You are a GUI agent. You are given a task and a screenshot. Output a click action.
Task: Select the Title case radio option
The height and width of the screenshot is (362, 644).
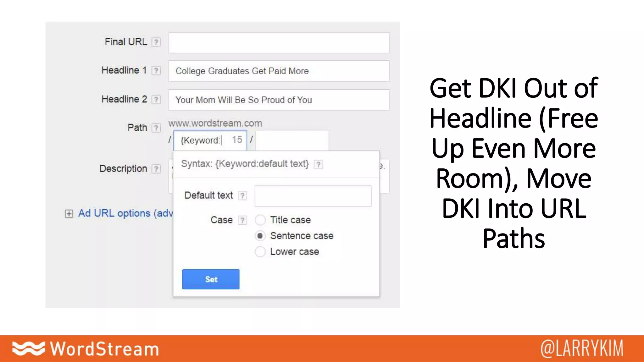[x=260, y=220]
